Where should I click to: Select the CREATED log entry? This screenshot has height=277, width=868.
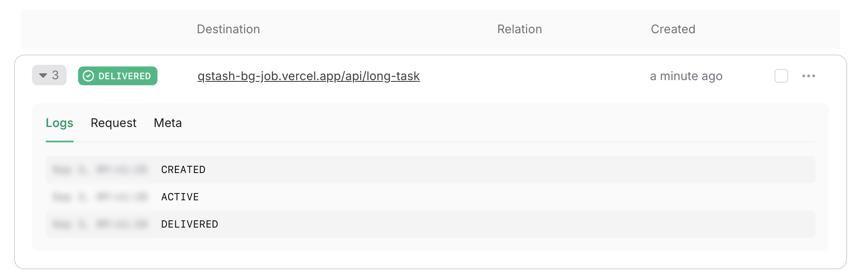431,170
